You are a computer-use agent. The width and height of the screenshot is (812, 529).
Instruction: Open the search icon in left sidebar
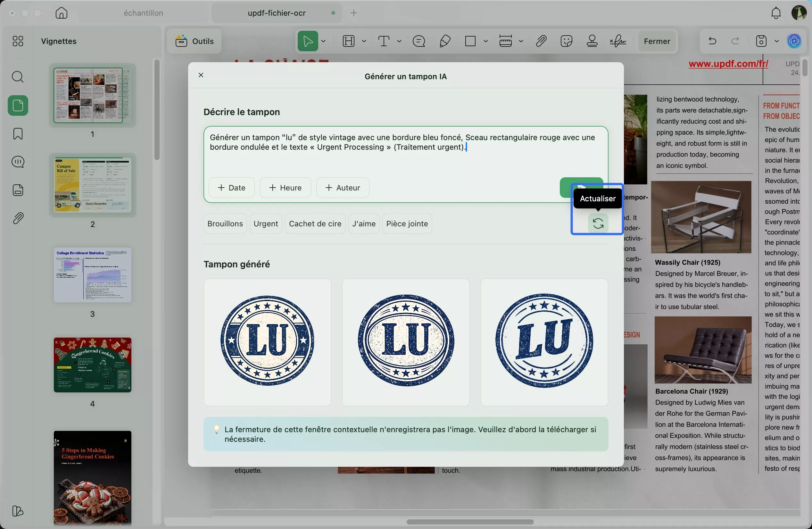click(x=18, y=77)
